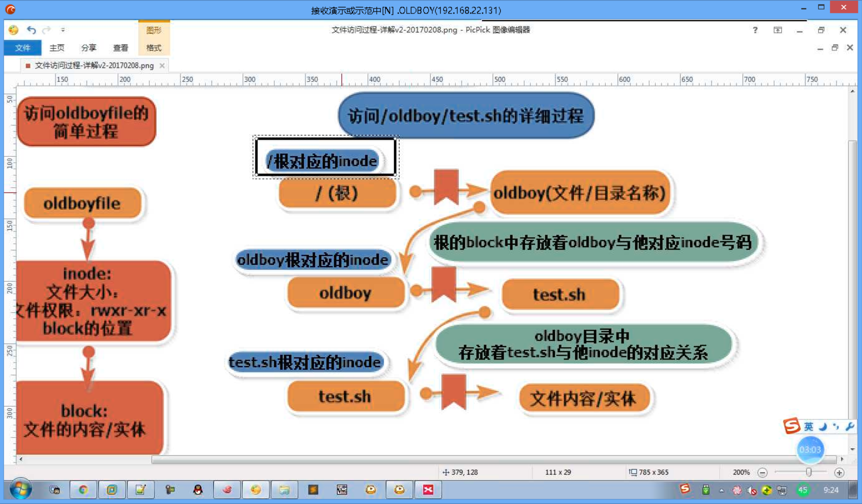This screenshot has height=504, width=862.
Task: Open the 文件 menu
Action: point(22,48)
